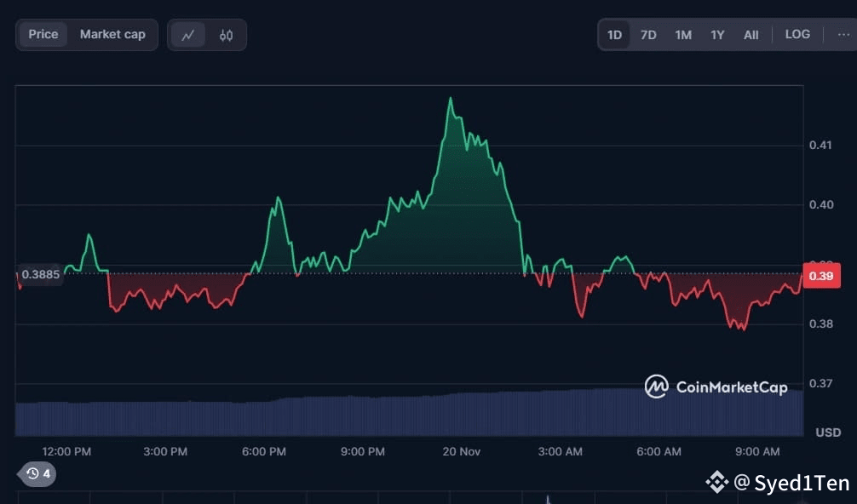Select the Price tab
Image resolution: width=857 pixels, height=504 pixels.
click(x=43, y=34)
